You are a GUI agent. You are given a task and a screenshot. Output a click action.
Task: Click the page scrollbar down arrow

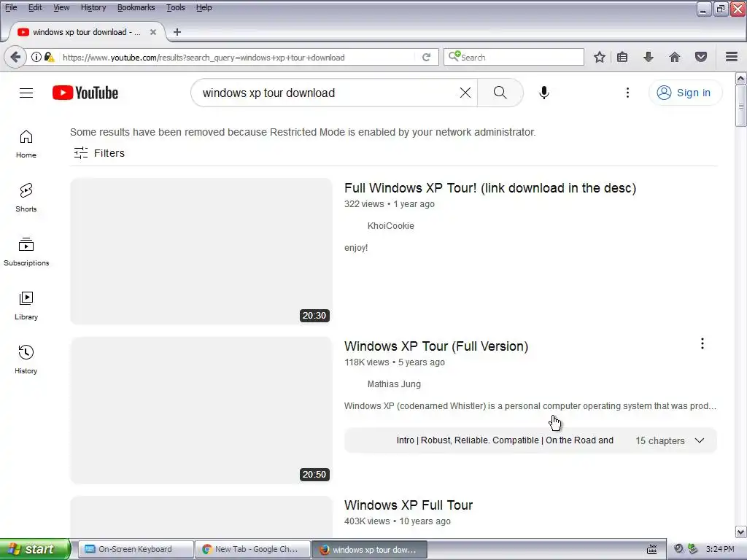point(741,532)
